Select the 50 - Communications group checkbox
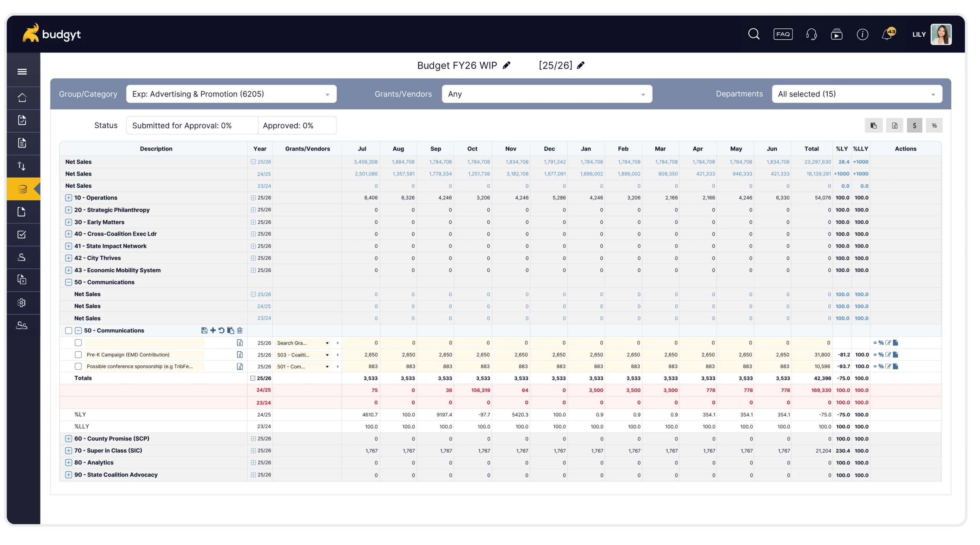980x545 pixels. (x=69, y=331)
